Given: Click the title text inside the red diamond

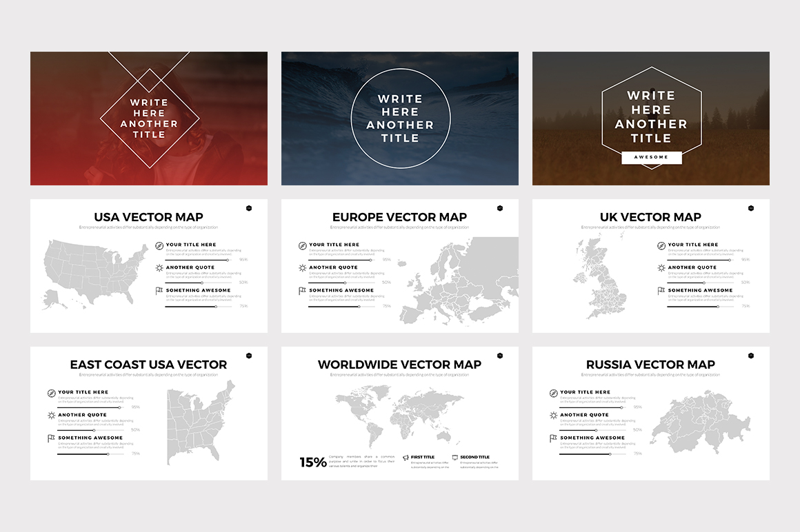Looking at the screenshot, I should pos(149,119).
